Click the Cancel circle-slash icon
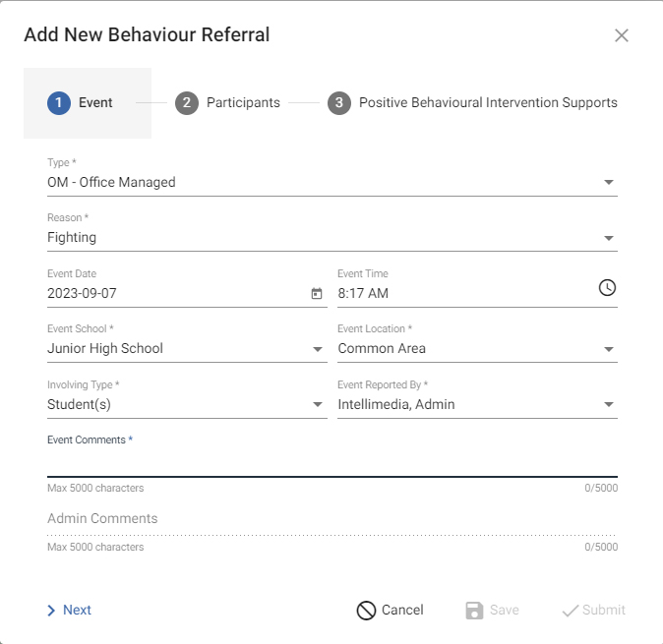This screenshot has width=663, height=644. tap(366, 611)
